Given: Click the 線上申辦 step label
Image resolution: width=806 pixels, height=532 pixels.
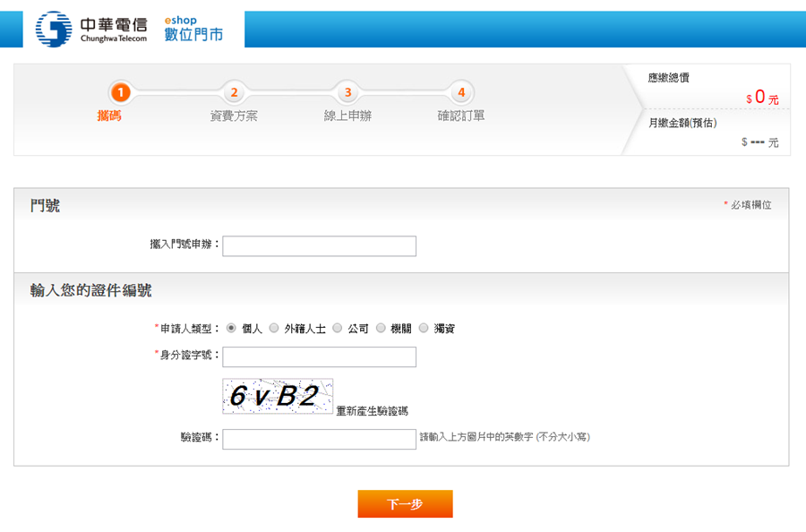Looking at the screenshot, I should [x=347, y=116].
